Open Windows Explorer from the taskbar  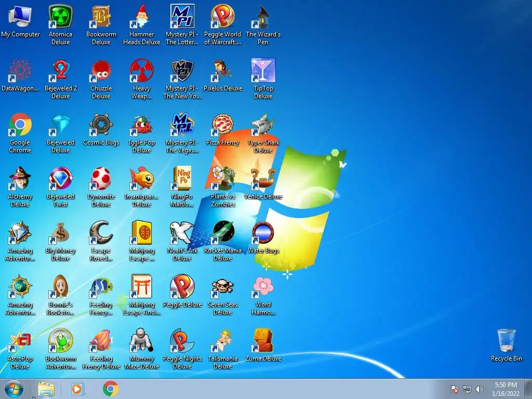46,389
